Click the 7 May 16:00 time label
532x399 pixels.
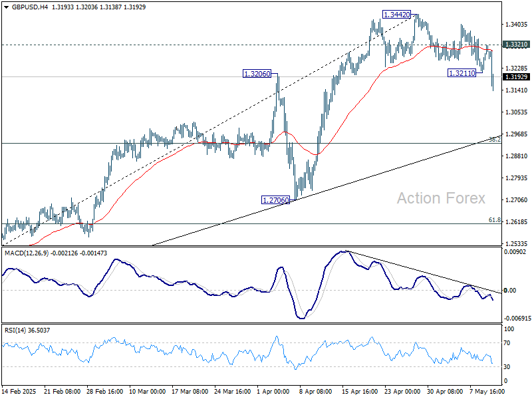pos(487,391)
